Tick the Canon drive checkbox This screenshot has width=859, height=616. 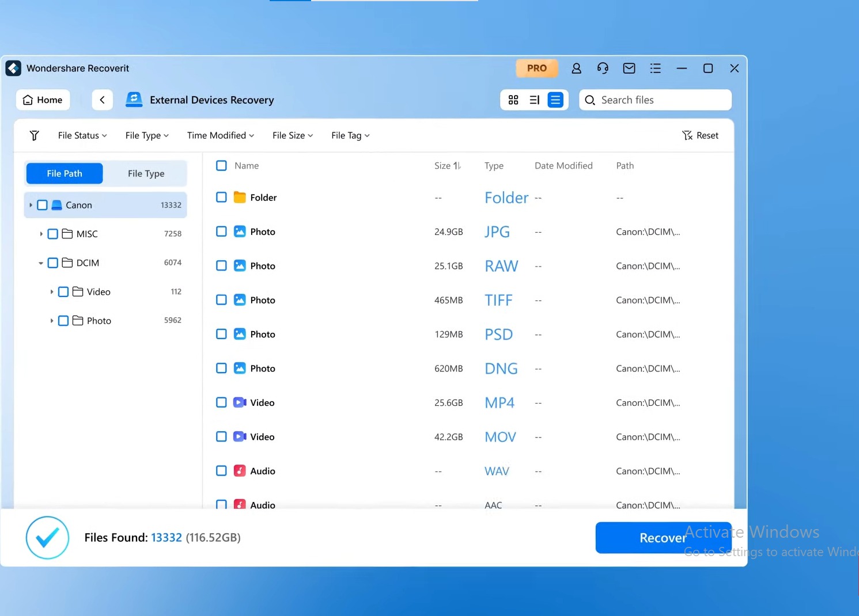coord(42,205)
